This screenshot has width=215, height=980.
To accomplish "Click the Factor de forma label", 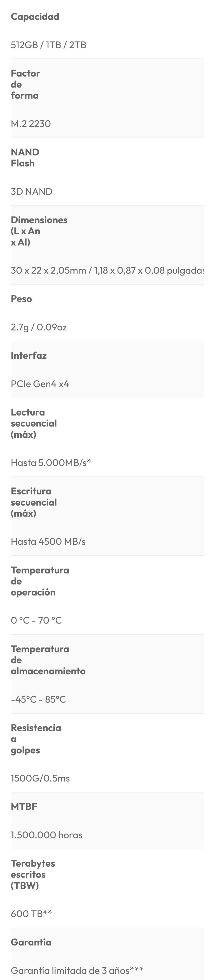I will [x=25, y=84].
